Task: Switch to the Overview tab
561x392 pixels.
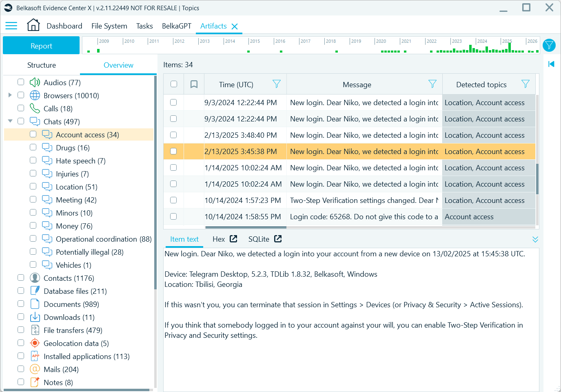Action: tap(118, 65)
